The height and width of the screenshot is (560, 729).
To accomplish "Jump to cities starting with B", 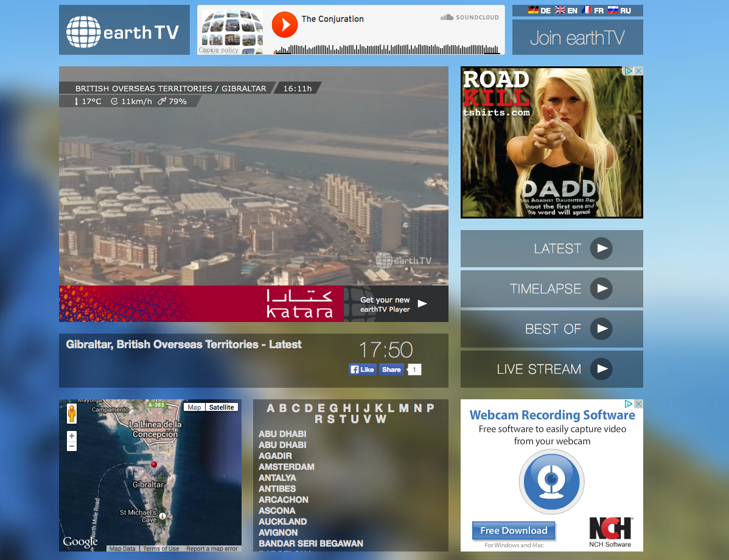I will [x=283, y=408].
